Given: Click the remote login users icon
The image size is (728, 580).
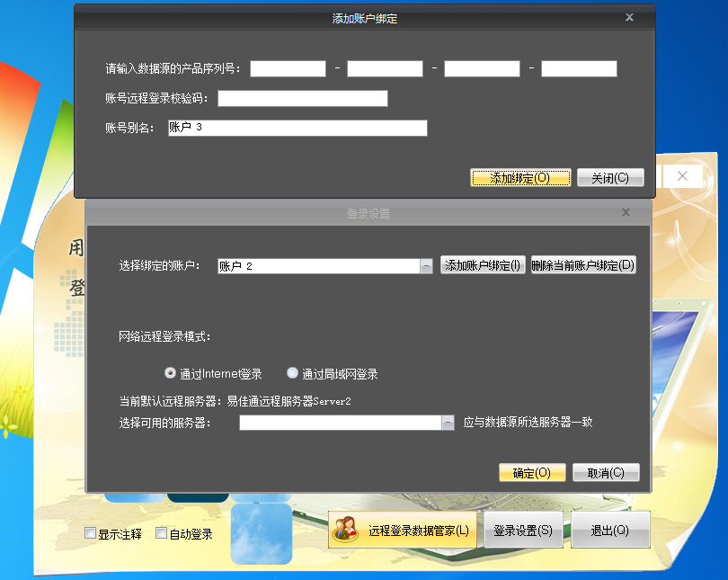Looking at the screenshot, I should (x=346, y=531).
